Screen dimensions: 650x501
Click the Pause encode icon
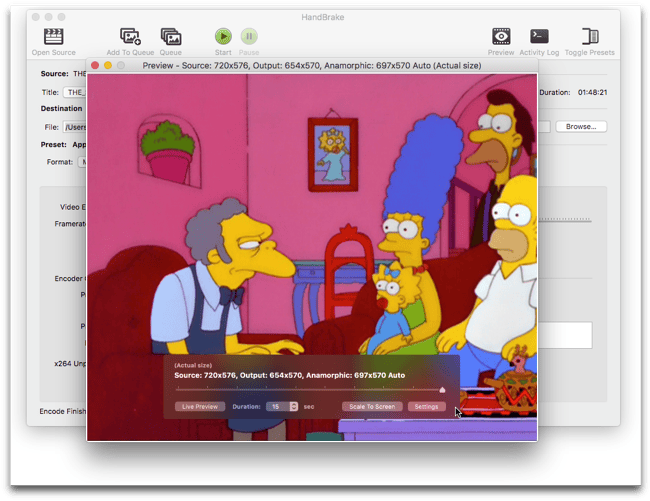(x=249, y=36)
